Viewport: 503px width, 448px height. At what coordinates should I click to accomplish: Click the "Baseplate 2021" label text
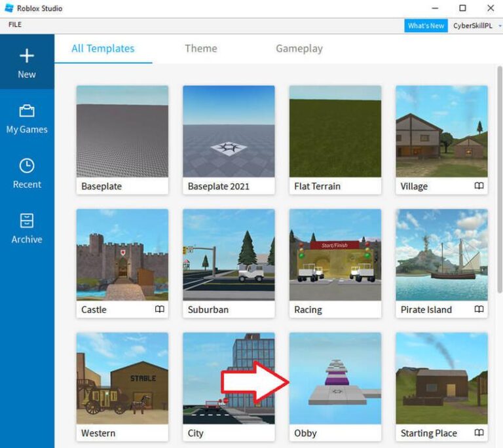[219, 186]
